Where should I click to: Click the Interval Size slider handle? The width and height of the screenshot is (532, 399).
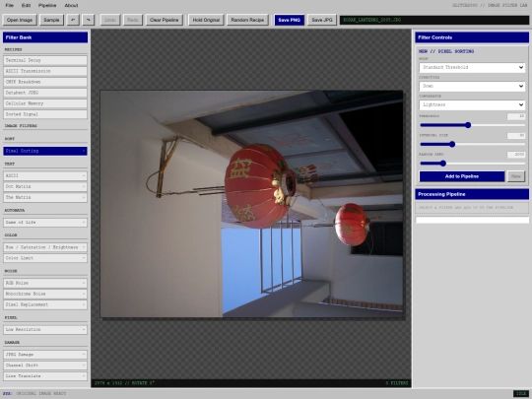(452, 144)
